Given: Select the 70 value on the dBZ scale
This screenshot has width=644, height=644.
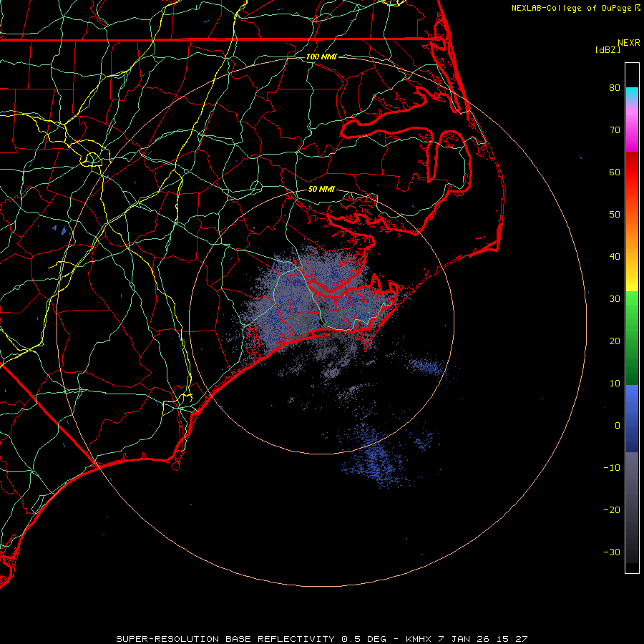Looking at the screenshot, I should pyautogui.click(x=615, y=130).
